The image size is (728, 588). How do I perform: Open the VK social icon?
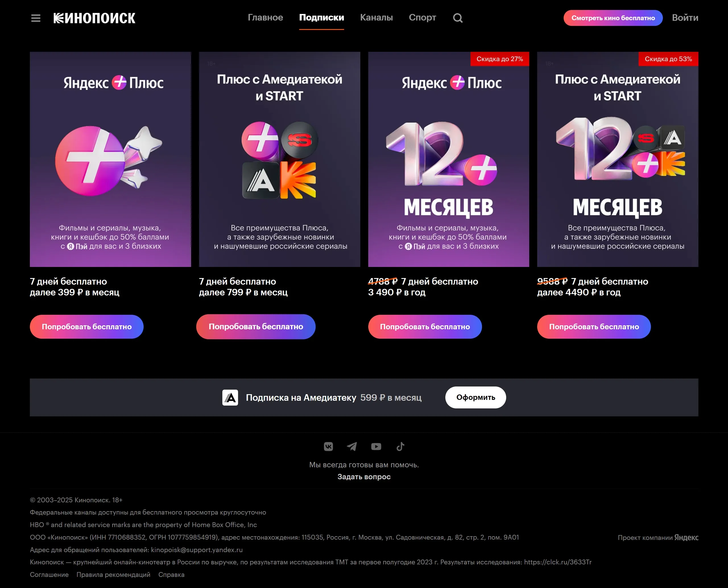[328, 447]
